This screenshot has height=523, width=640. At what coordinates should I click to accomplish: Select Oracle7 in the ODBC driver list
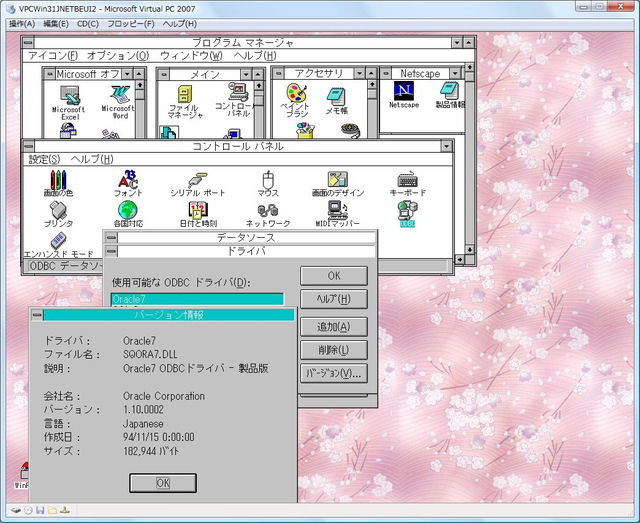pyautogui.click(x=197, y=299)
